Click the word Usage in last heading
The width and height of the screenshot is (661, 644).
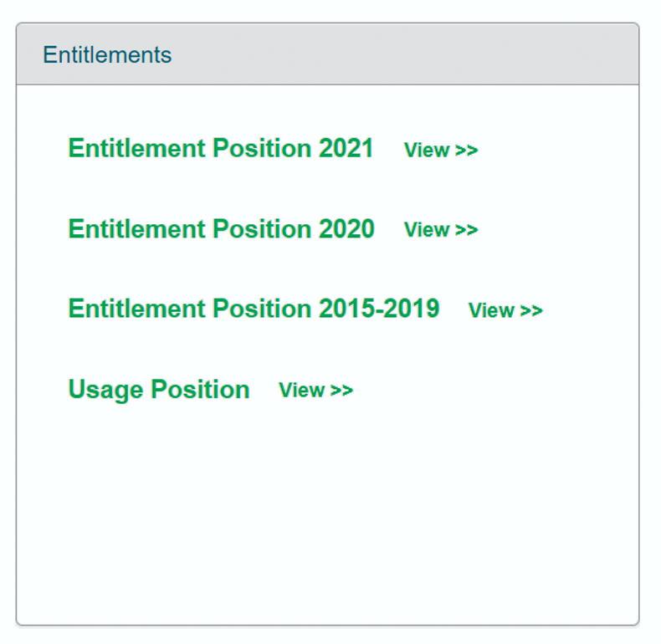(x=106, y=390)
